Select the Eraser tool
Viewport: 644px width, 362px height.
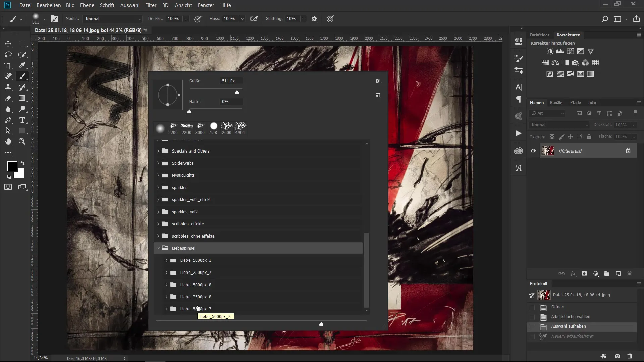coord(8,98)
